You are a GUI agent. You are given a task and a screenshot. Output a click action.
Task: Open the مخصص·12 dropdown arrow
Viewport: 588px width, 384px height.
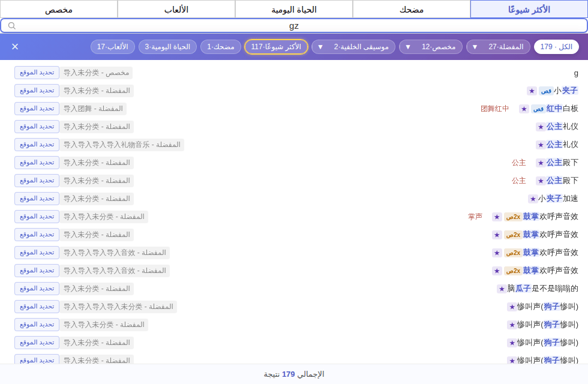[408, 47]
